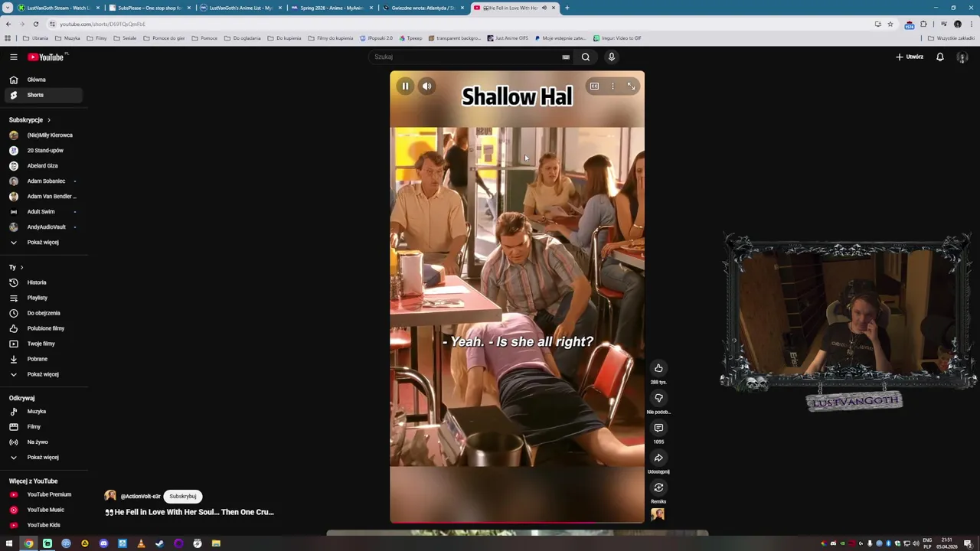Open YouTube Music
Screen dimensions: 980x551
pos(44,510)
